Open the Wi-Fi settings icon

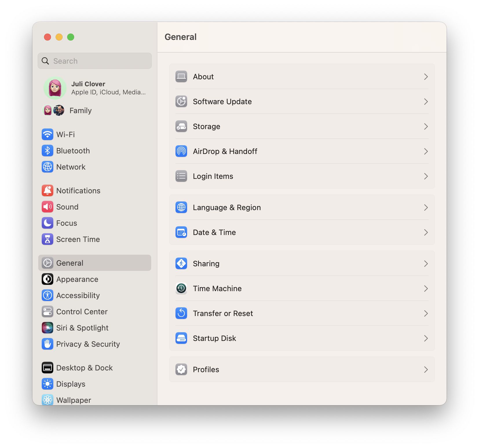[47, 134]
